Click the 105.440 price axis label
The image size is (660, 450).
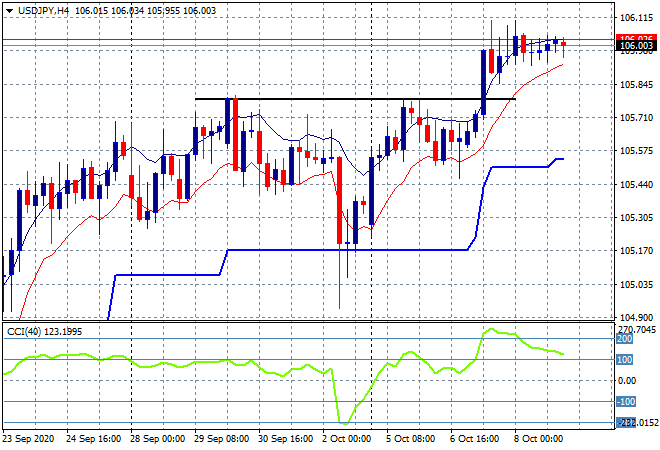click(x=636, y=184)
